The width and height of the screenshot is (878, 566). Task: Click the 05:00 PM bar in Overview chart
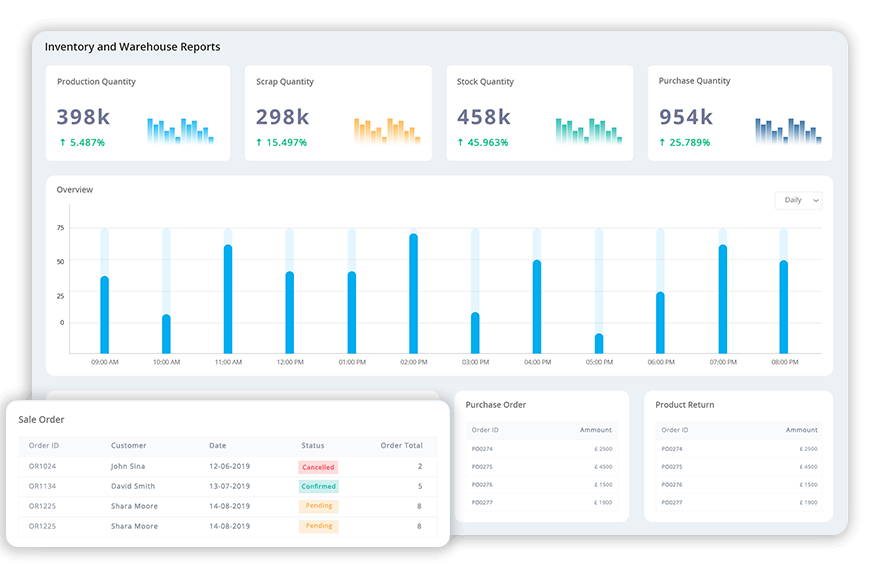coord(599,342)
